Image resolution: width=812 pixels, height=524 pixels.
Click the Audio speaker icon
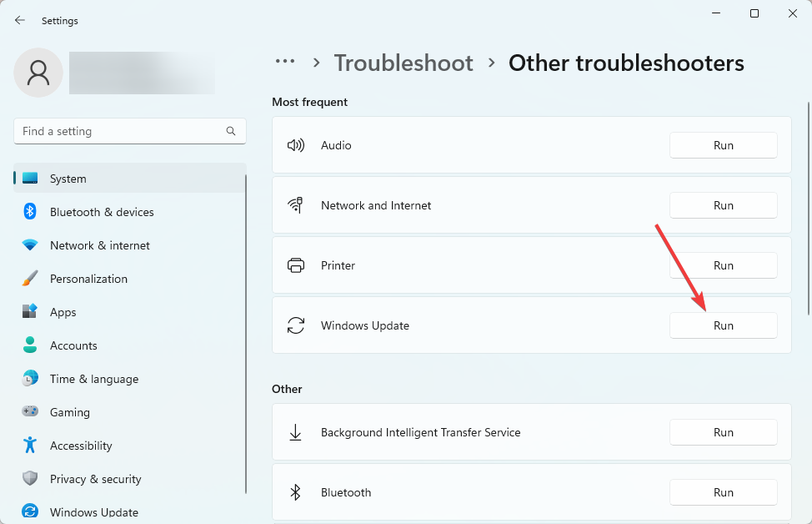click(296, 145)
